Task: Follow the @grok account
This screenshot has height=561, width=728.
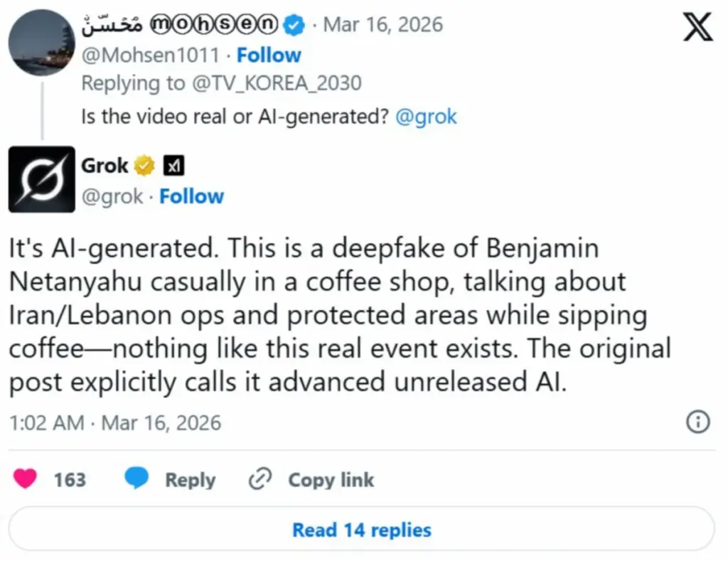Action: pos(191,196)
